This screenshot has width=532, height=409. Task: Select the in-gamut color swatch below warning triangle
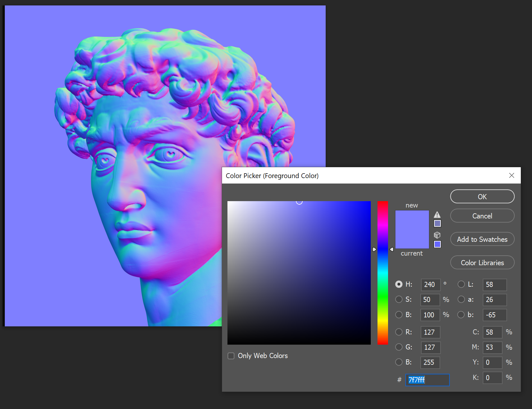437,224
